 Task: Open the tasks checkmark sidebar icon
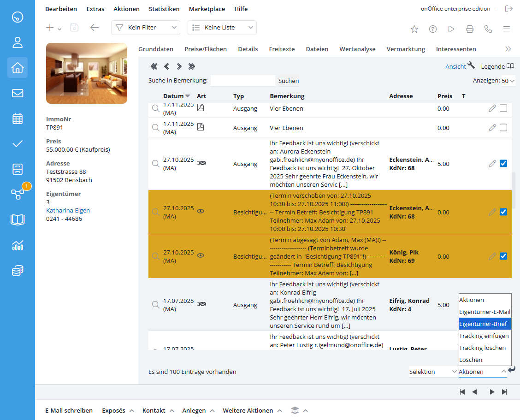coord(17,144)
